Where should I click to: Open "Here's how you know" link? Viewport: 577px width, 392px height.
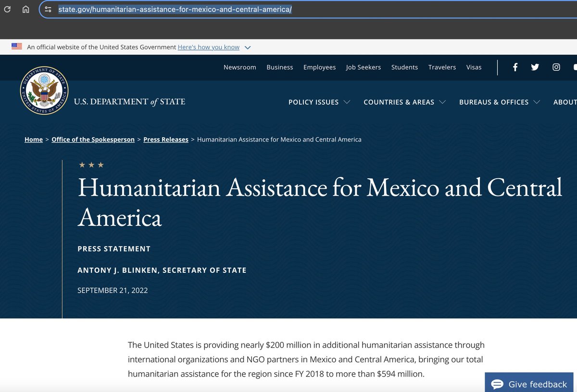(x=209, y=47)
